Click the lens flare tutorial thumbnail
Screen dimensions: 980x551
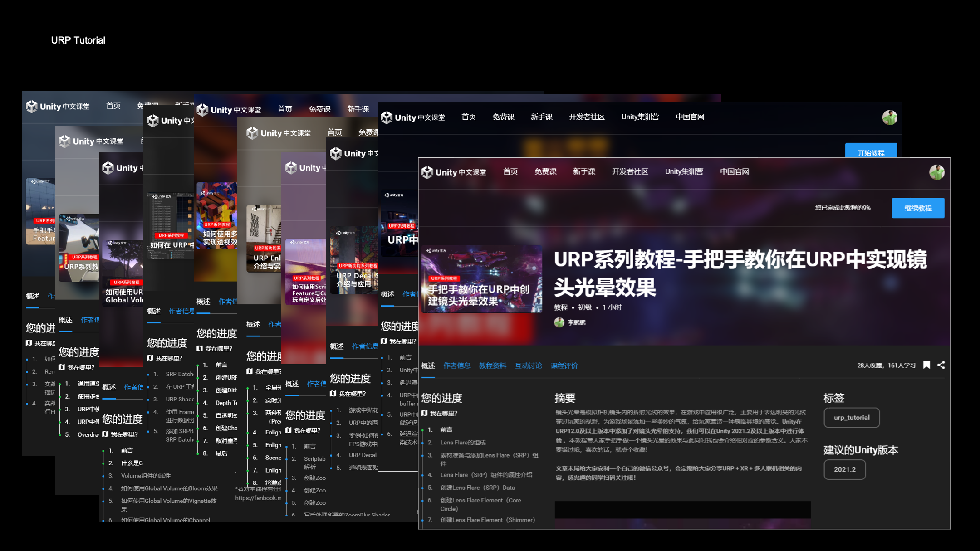[481, 279]
